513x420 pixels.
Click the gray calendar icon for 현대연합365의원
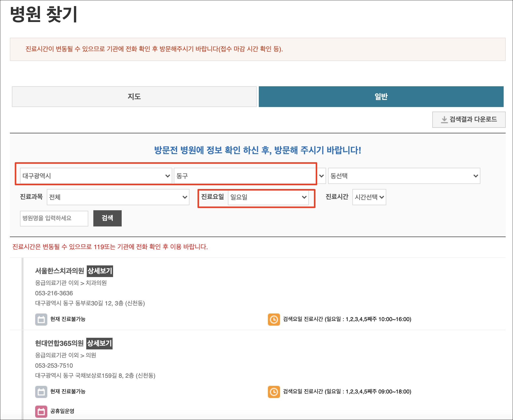click(41, 392)
